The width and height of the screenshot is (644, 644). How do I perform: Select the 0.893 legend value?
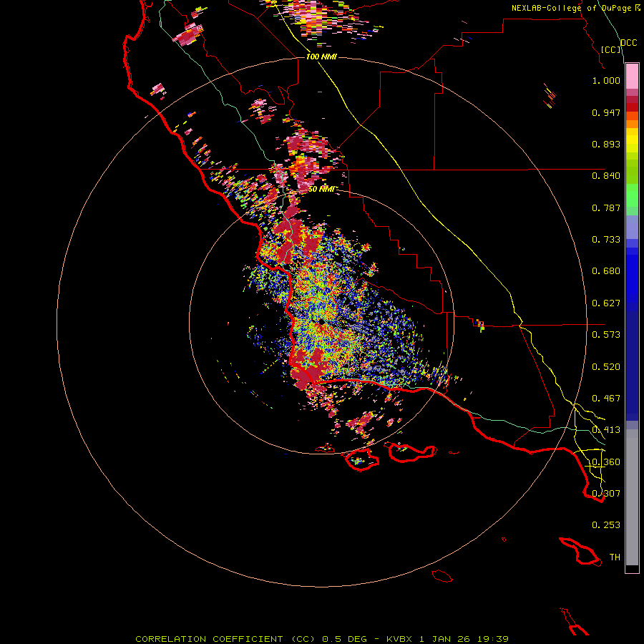(x=606, y=144)
